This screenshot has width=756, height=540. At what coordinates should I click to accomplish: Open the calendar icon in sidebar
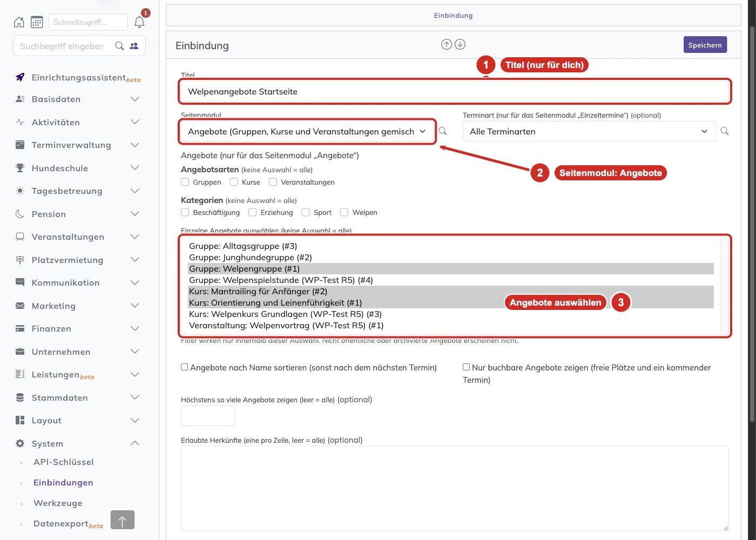pyautogui.click(x=37, y=22)
